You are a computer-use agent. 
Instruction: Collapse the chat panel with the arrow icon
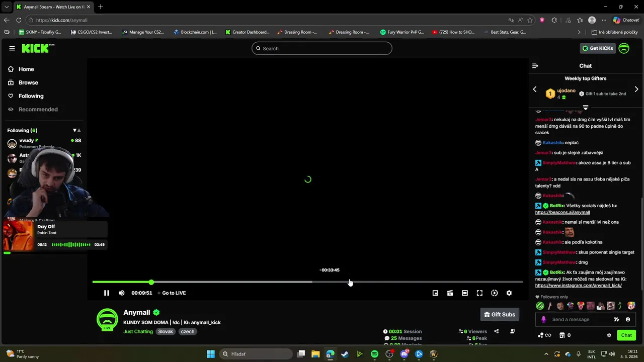click(535, 66)
